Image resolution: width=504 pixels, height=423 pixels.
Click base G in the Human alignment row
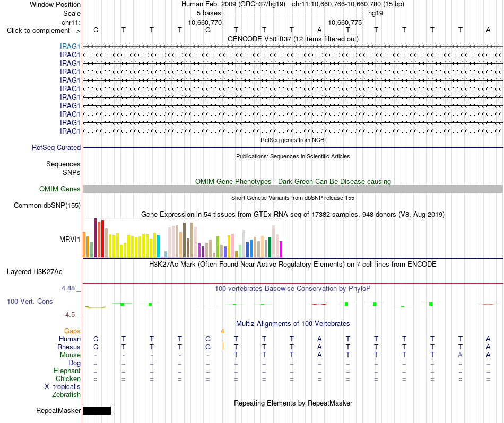click(208, 339)
